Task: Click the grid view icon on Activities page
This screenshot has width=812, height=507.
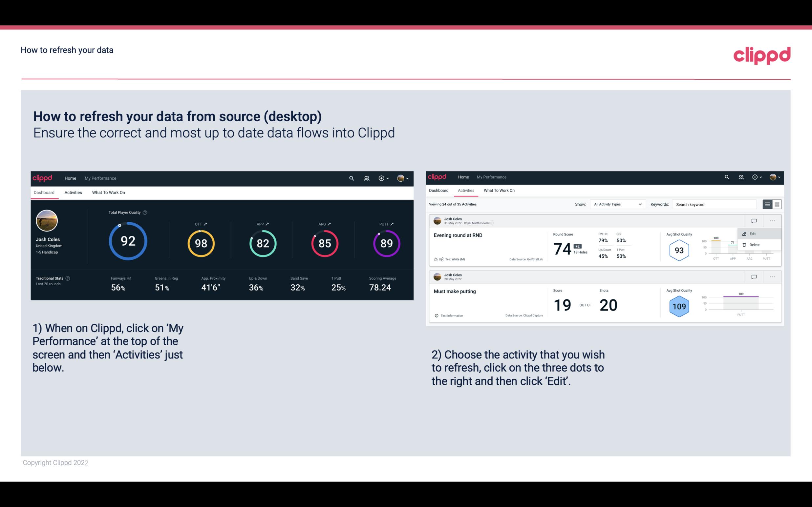Action: click(776, 204)
